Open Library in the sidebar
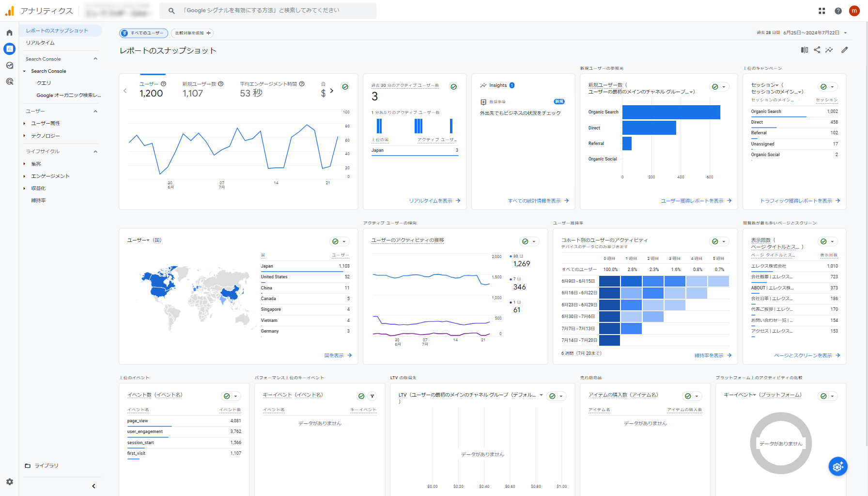The width and height of the screenshot is (868, 496). [x=46, y=465]
